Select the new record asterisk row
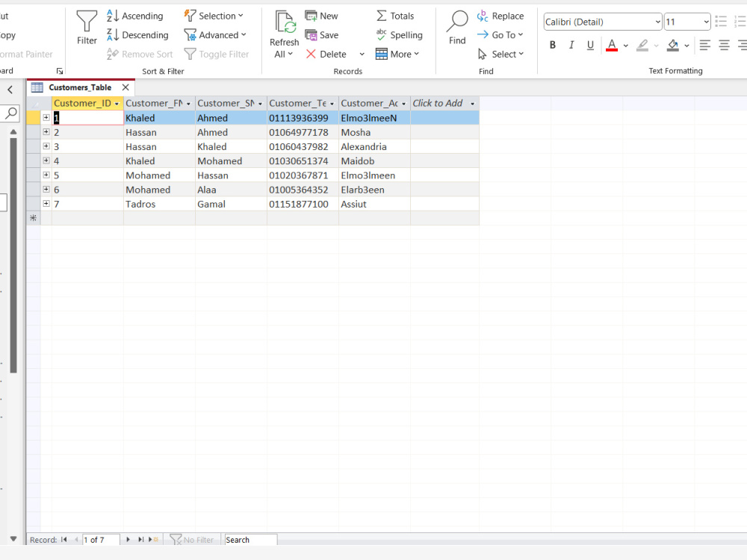The image size is (747, 560). pyautogui.click(x=34, y=218)
